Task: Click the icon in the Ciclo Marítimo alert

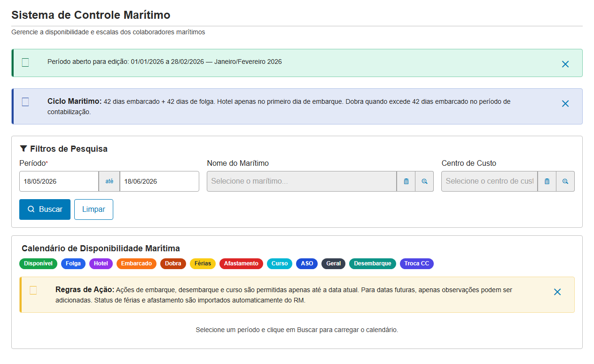Action: coord(25,102)
